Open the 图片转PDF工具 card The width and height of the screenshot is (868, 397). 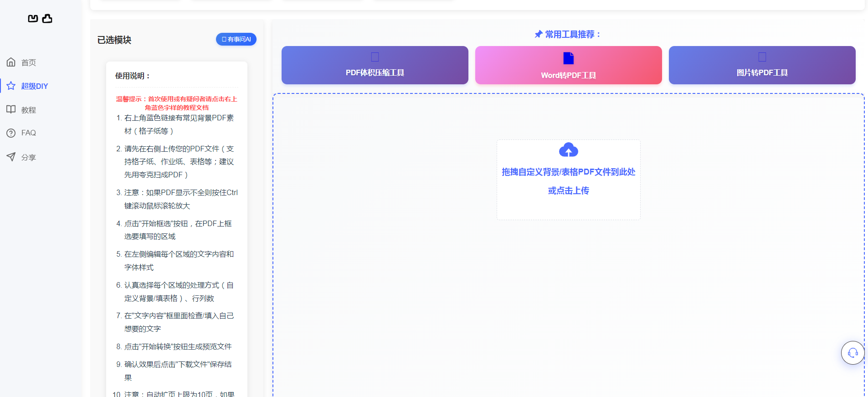tap(762, 65)
